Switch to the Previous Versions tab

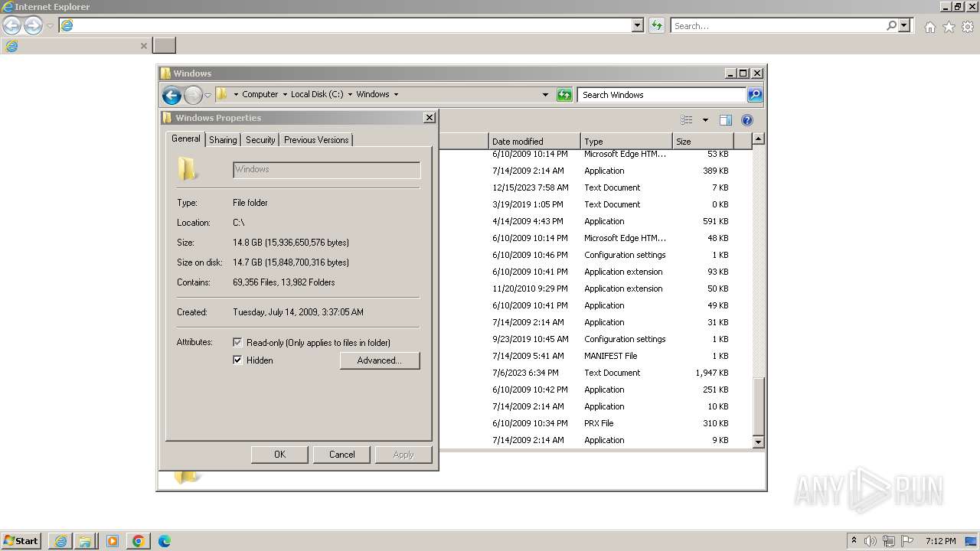(x=316, y=140)
